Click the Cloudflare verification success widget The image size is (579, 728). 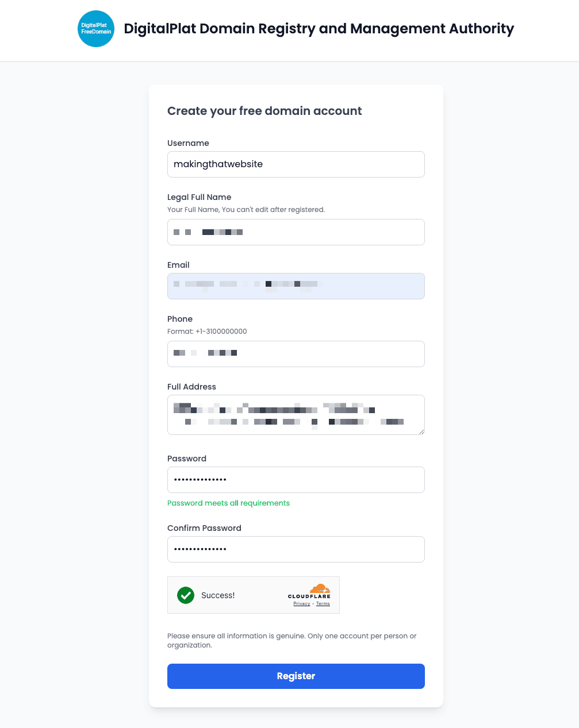253,595
